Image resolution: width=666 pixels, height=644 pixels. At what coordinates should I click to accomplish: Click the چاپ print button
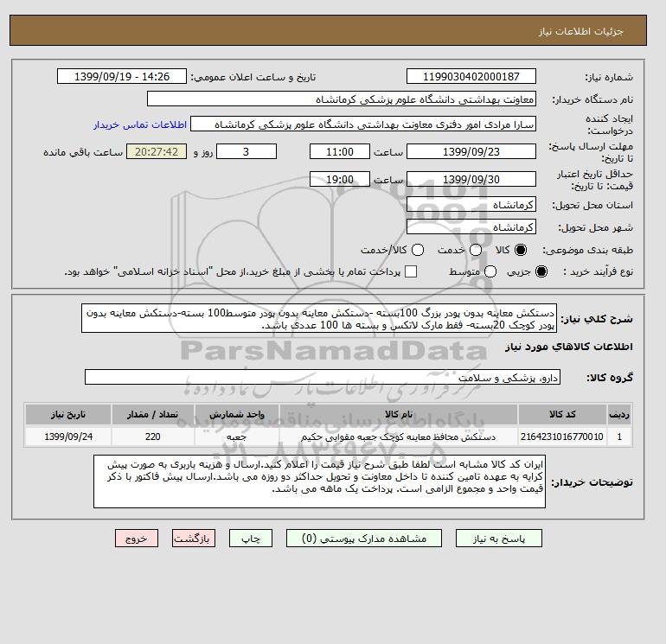pos(251,539)
